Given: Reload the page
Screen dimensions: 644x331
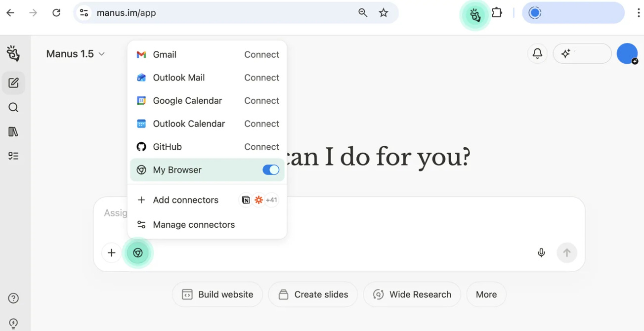Looking at the screenshot, I should [56, 13].
